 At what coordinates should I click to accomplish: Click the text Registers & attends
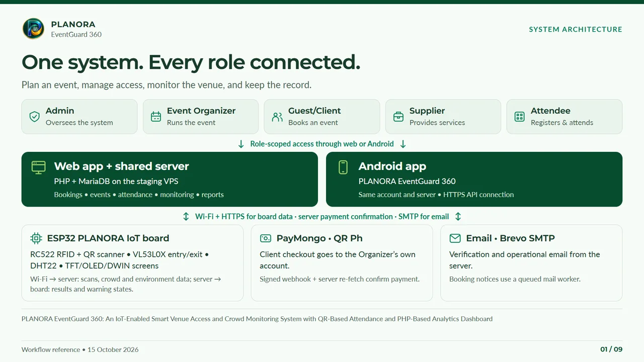click(562, 123)
